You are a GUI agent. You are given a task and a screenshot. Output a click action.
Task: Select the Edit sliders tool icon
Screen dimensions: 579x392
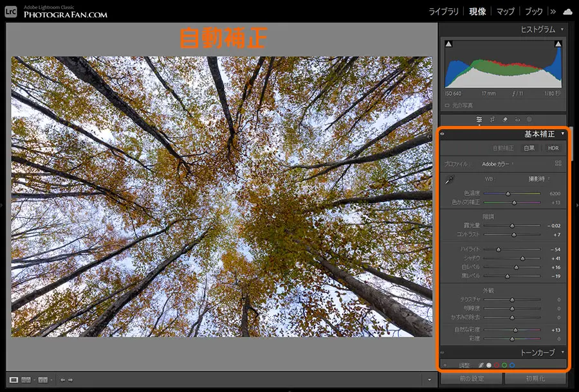[479, 120]
